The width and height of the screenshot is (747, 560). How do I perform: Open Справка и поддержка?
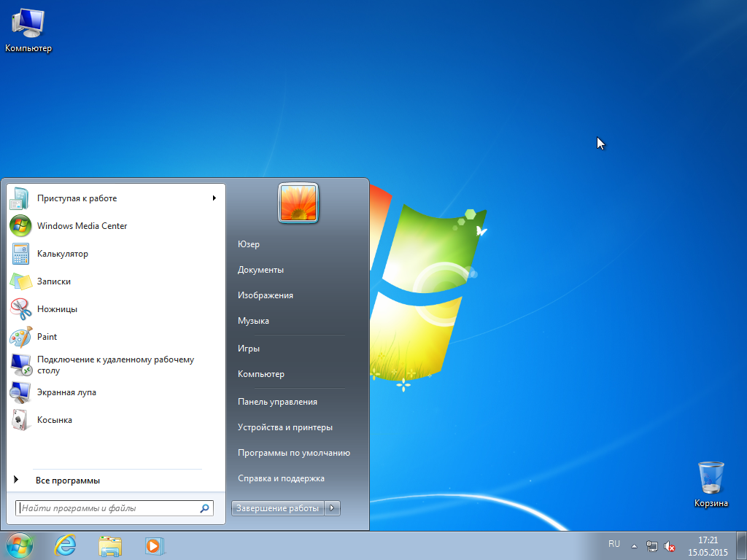(x=281, y=478)
